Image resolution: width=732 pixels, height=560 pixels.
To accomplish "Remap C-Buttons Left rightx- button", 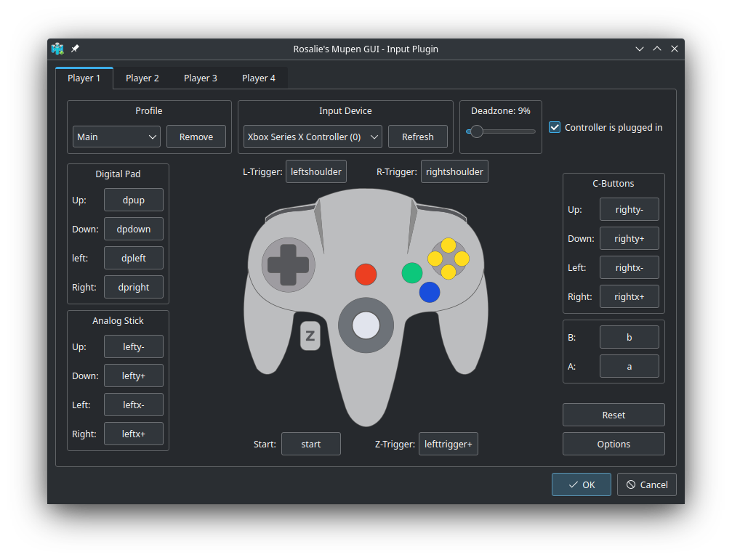I will pyautogui.click(x=630, y=267).
